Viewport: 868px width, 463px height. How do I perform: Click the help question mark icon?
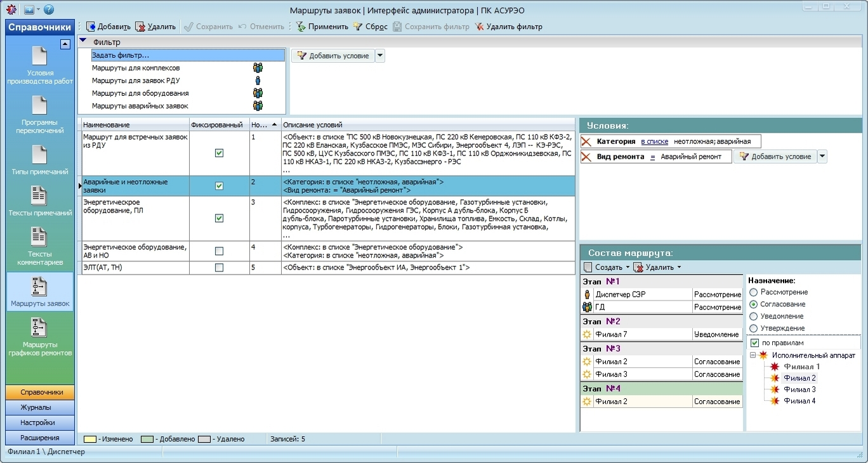(49, 10)
